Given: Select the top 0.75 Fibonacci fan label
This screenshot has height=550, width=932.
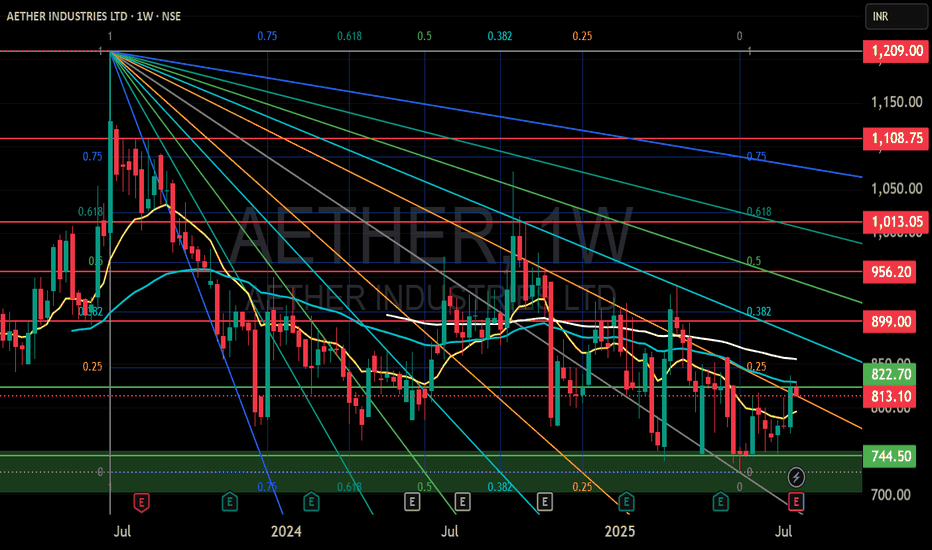Looking at the screenshot, I should click(x=267, y=36).
